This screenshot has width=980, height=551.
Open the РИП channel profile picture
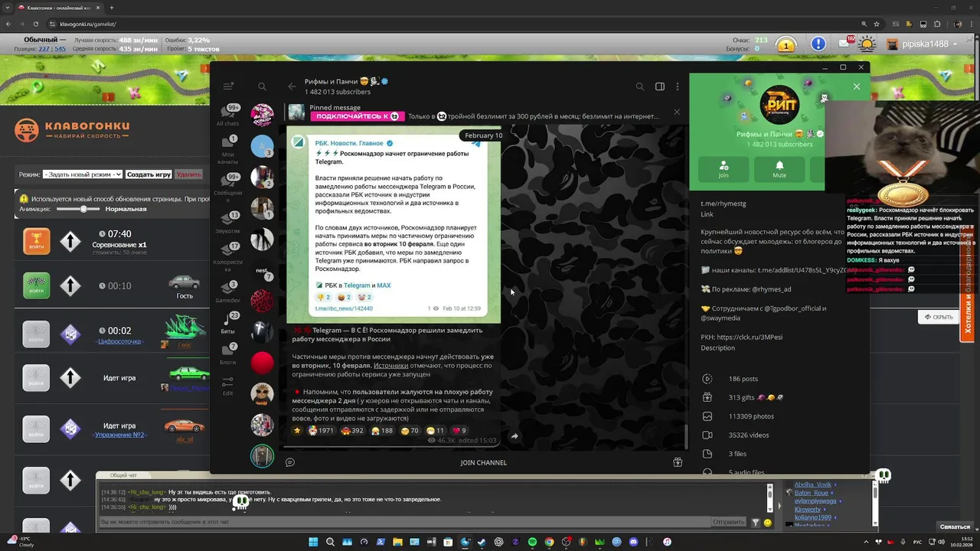click(779, 106)
